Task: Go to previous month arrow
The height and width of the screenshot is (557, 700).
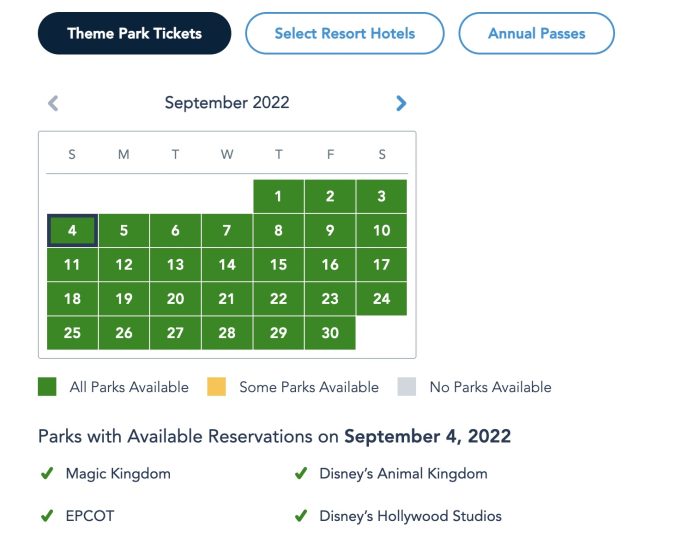Action: coord(53,103)
